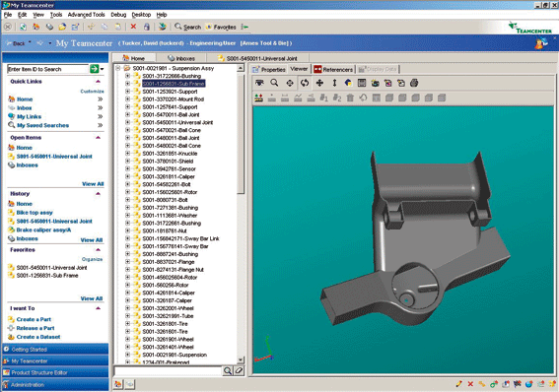Collapse the History section
Screen dimensions: 559x392
coord(98,194)
